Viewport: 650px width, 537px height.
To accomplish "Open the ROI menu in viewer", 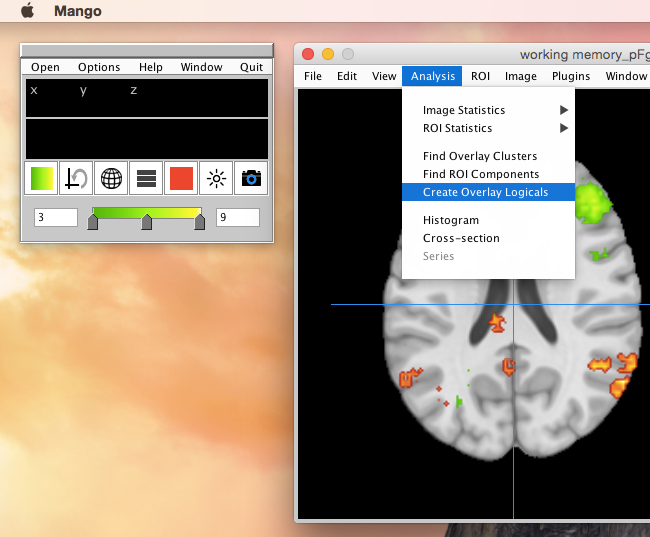I will tap(480, 76).
